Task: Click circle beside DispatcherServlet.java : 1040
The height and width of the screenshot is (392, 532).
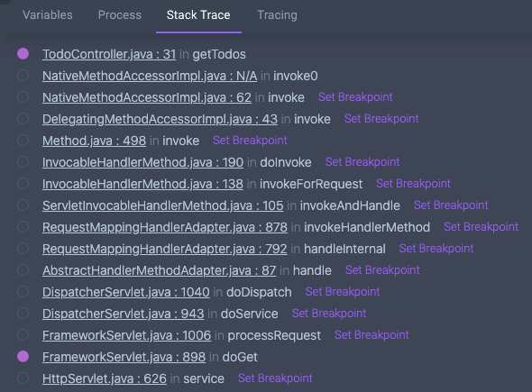Action: (23, 292)
